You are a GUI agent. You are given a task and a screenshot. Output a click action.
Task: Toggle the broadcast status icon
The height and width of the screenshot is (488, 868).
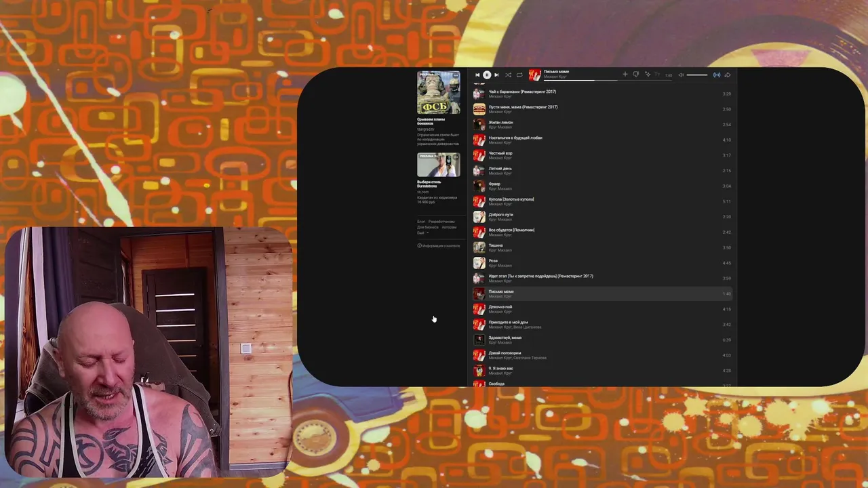717,75
